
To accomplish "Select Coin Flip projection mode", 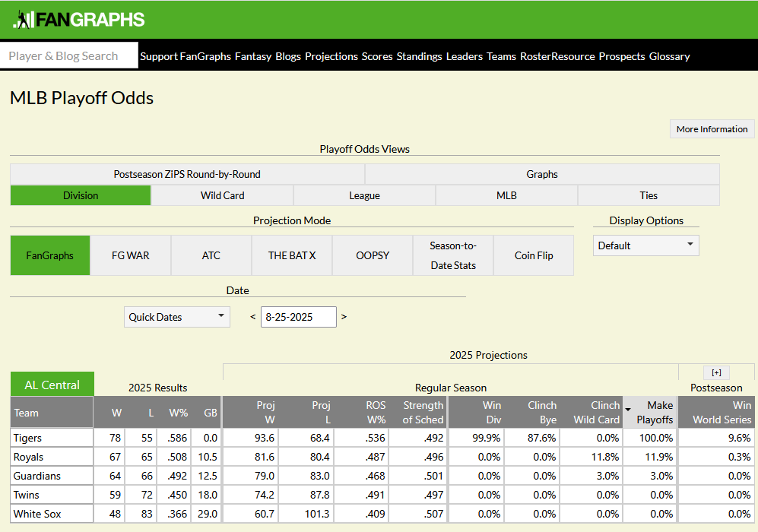I will coord(534,255).
